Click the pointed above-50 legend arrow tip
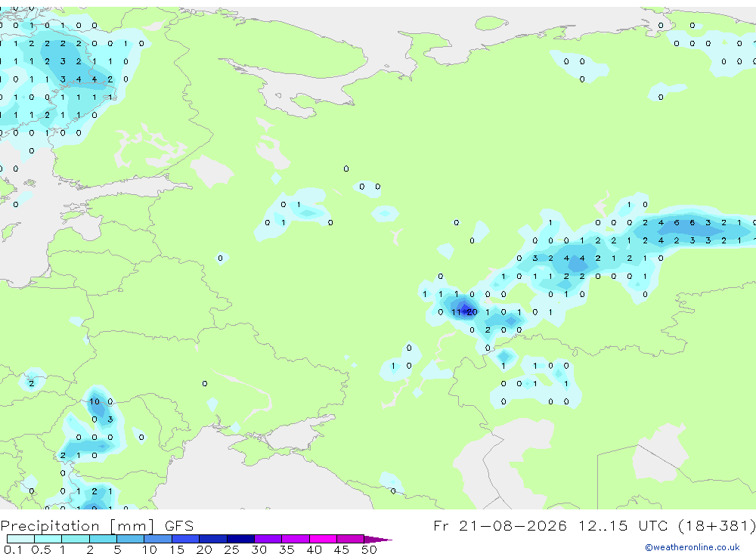Screen dimensions: 756x554 [379, 539]
